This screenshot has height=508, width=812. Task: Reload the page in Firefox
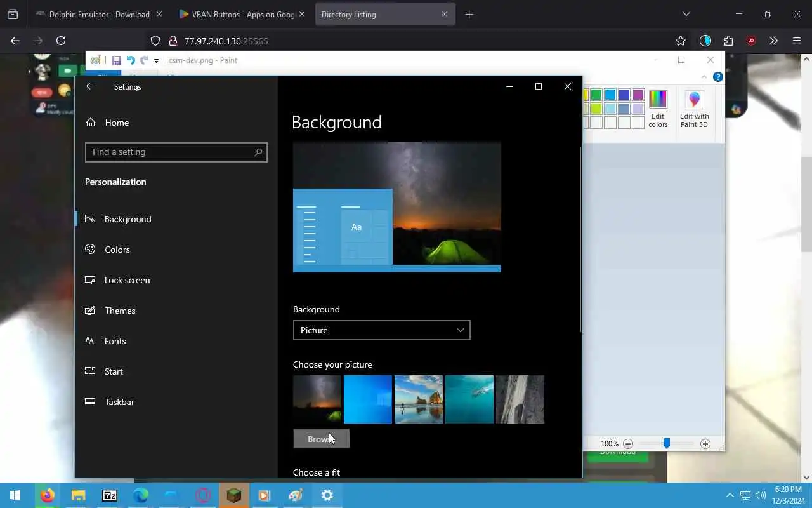tap(61, 41)
